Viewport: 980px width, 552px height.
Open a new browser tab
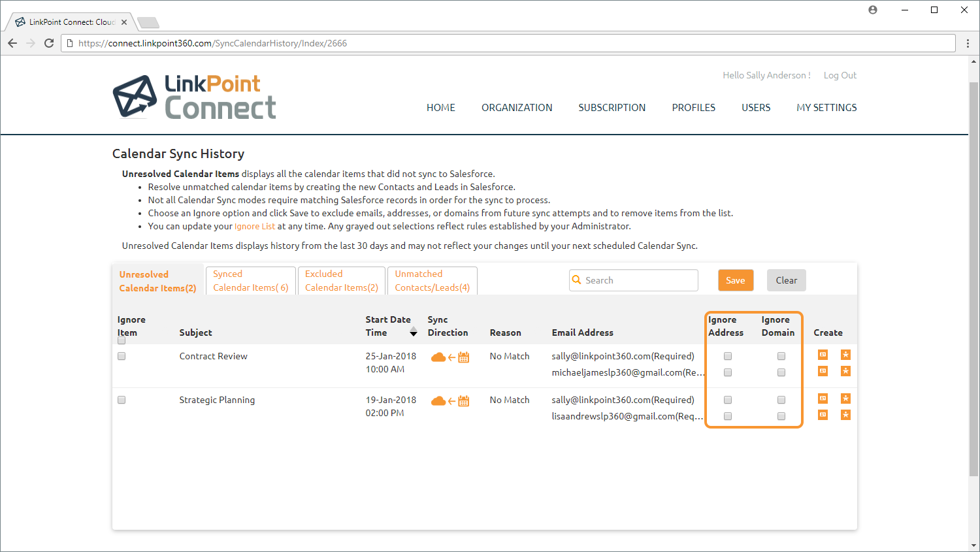(149, 23)
